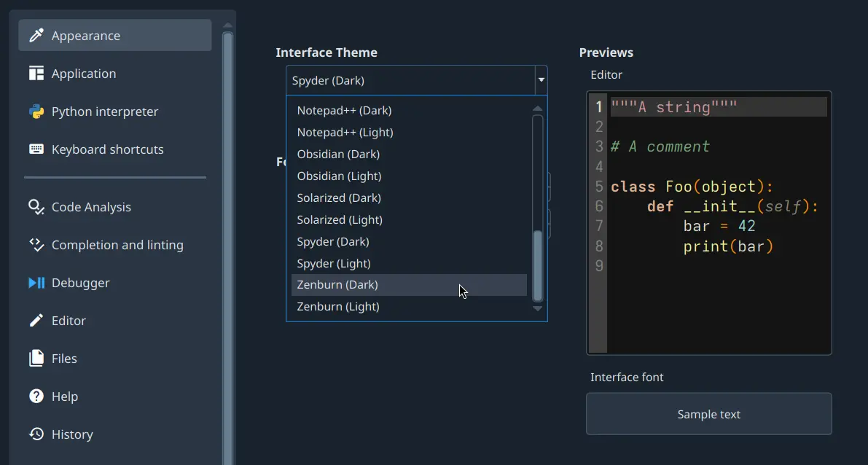Open the Files settings page
The width and height of the screenshot is (868, 465).
coord(115,359)
